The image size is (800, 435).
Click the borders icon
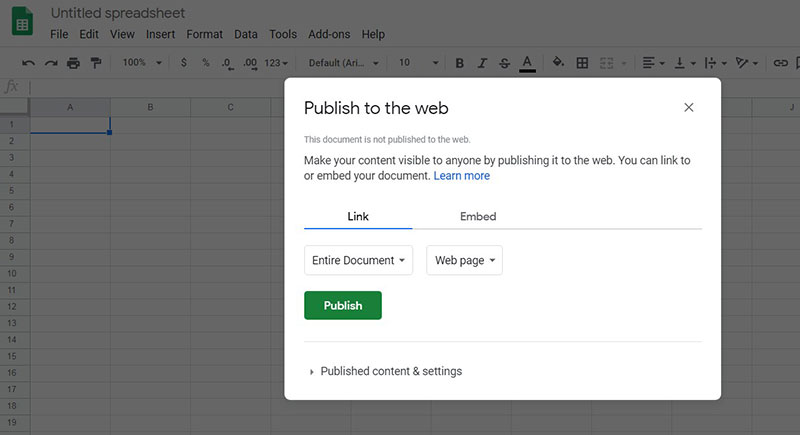(x=582, y=63)
